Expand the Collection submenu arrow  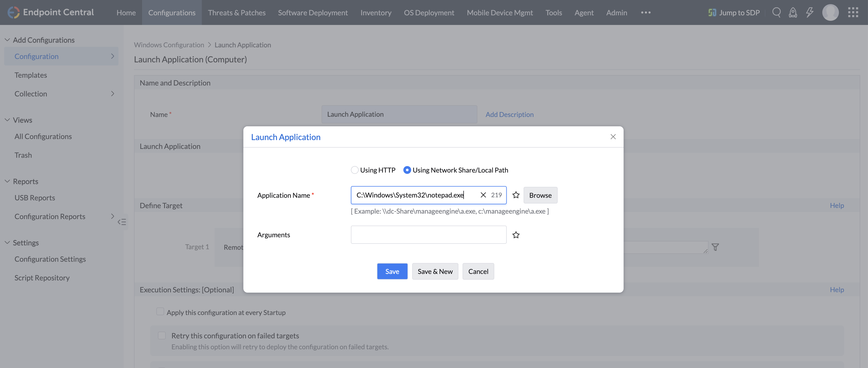112,94
